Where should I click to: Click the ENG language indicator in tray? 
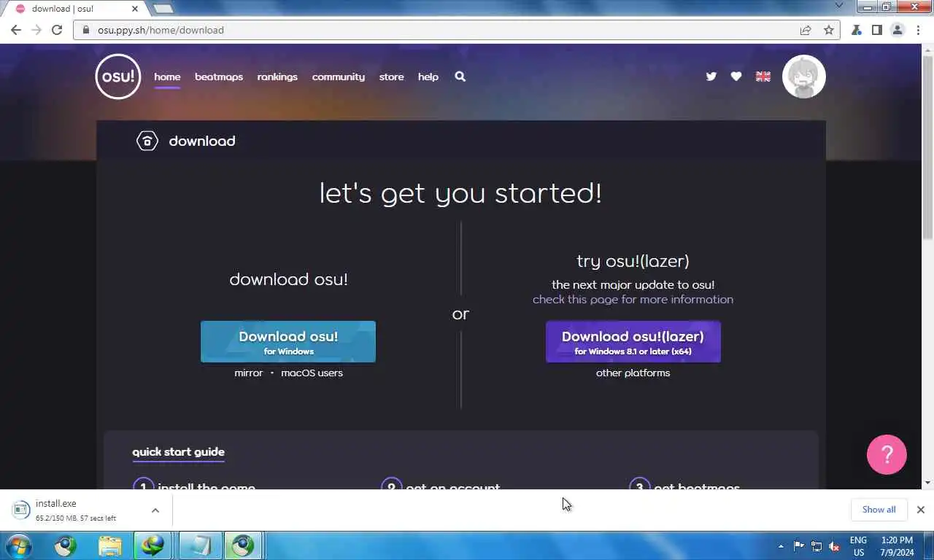(859, 540)
